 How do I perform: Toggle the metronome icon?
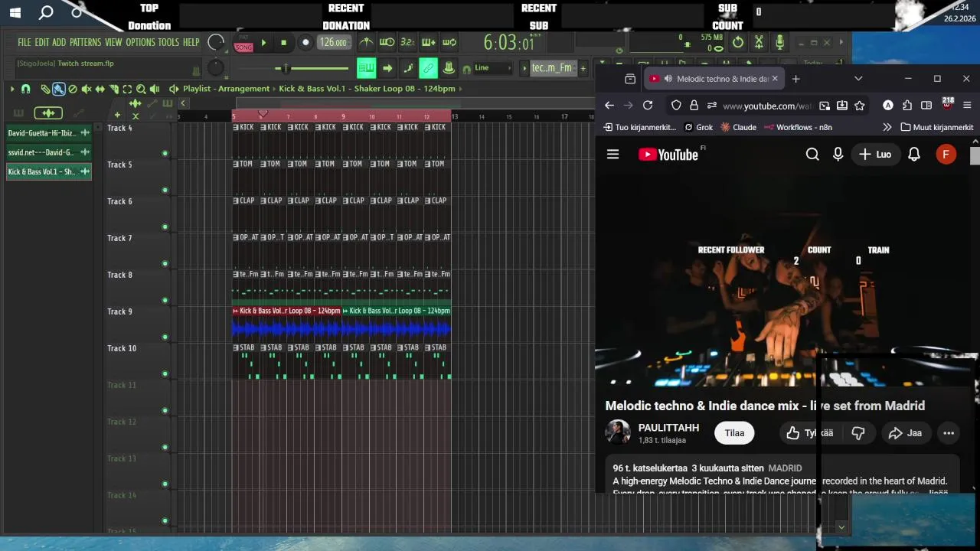click(x=367, y=42)
